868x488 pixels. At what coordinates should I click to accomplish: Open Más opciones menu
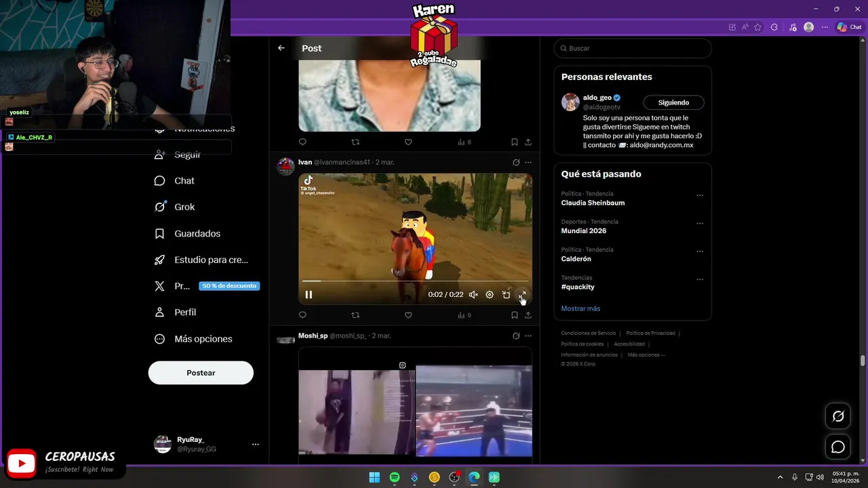coord(193,339)
